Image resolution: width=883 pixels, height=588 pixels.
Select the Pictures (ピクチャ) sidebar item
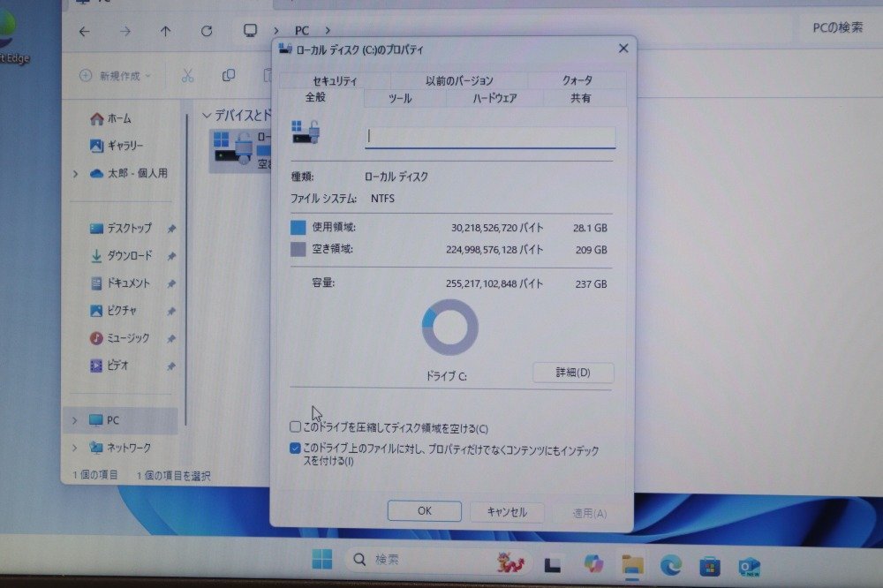(x=117, y=310)
